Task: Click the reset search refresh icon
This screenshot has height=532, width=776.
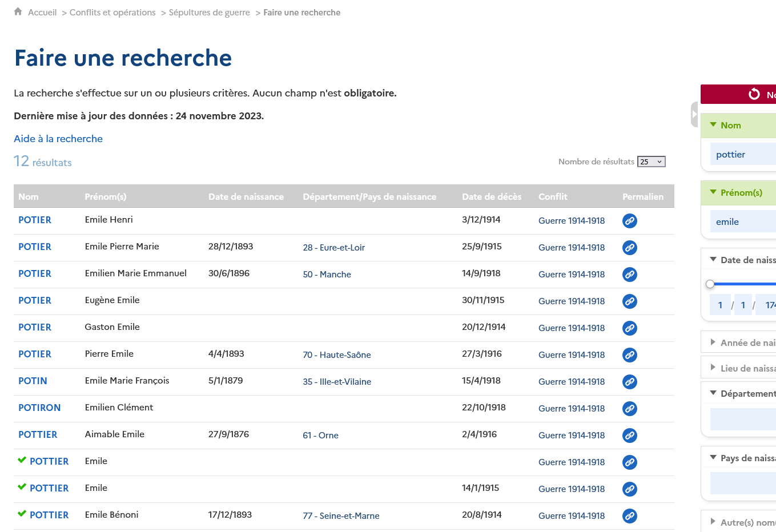Action: point(754,94)
